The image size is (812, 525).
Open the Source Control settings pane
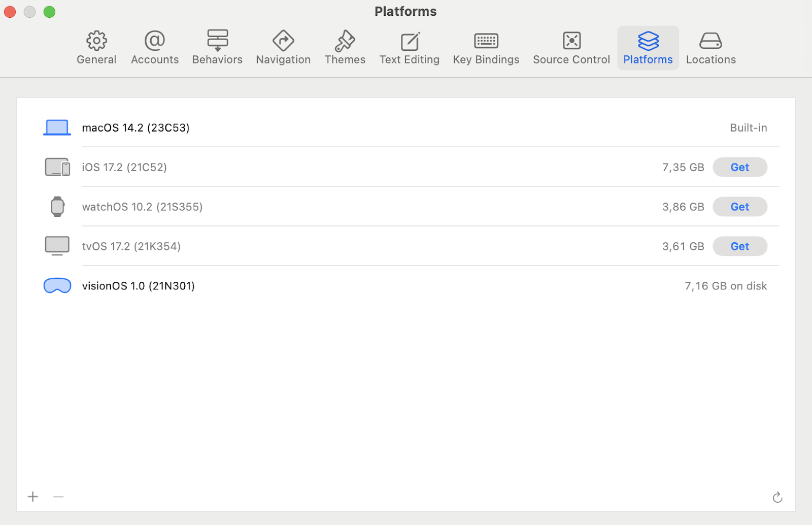point(570,47)
